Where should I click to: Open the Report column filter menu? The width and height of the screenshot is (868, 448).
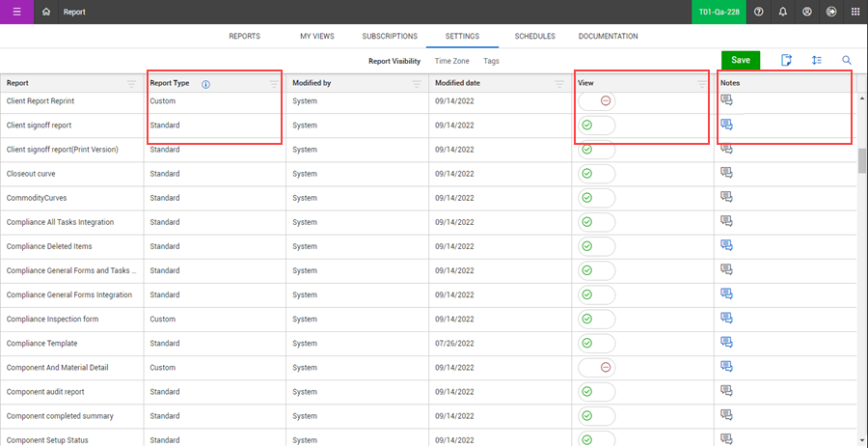[x=131, y=84]
